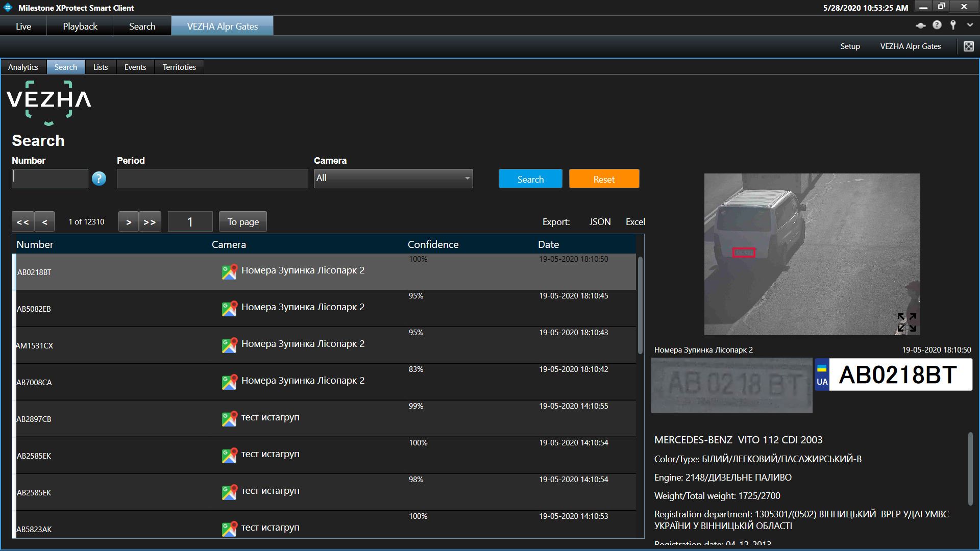The height and width of the screenshot is (551, 980).
Task: Open map icon for AB2585EK 98% row
Action: 229,492
